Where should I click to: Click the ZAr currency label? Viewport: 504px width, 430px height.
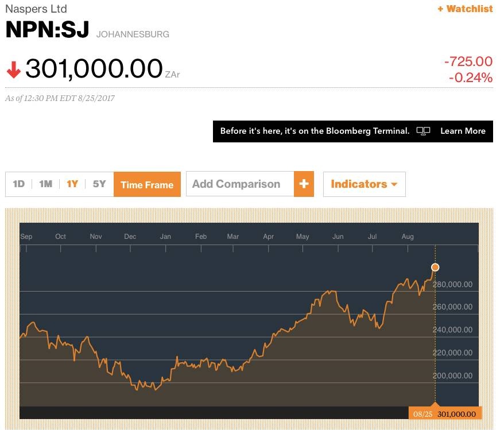click(172, 75)
